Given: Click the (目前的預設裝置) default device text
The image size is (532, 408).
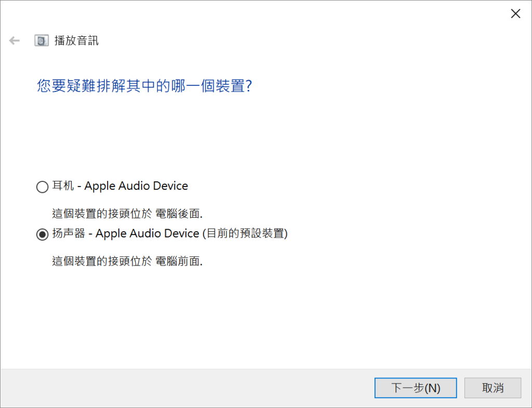Looking at the screenshot, I should pyautogui.click(x=245, y=233).
